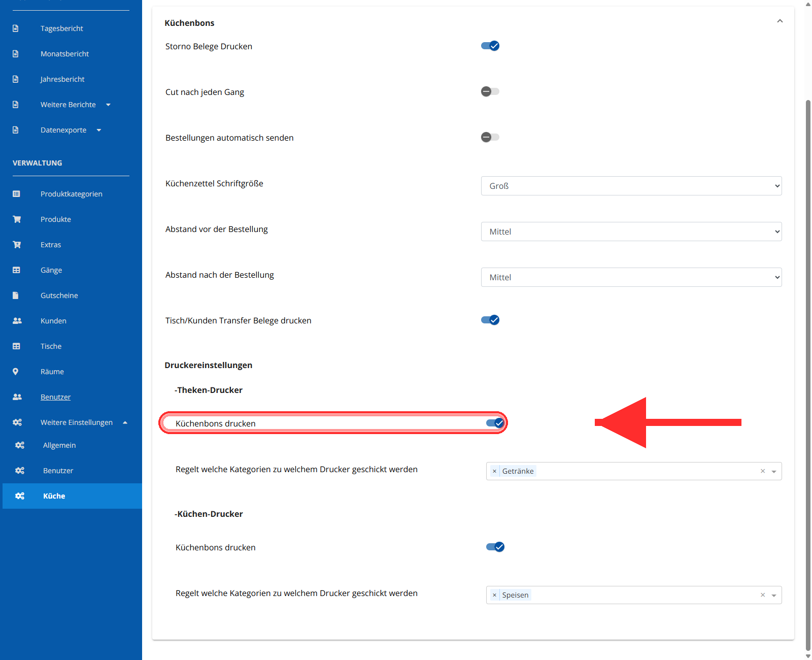This screenshot has width=812, height=660.
Task: Click the Räume location pin icon
Action: point(15,372)
